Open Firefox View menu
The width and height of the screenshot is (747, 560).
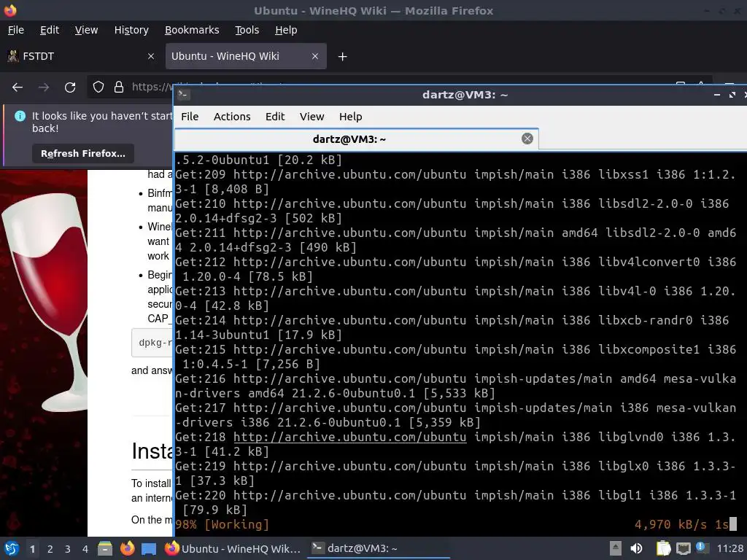tap(86, 30)
